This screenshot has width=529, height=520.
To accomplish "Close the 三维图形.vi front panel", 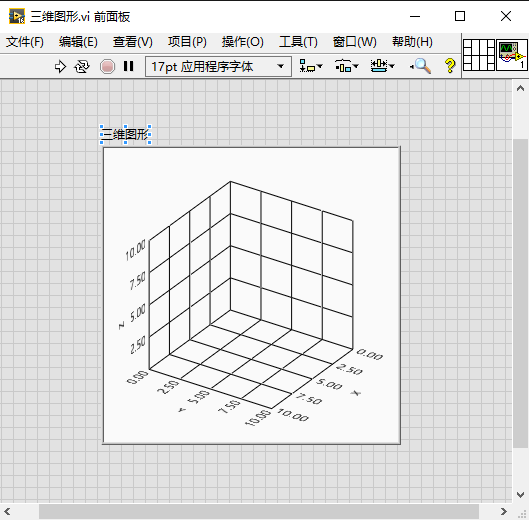I will coord(506,16).
